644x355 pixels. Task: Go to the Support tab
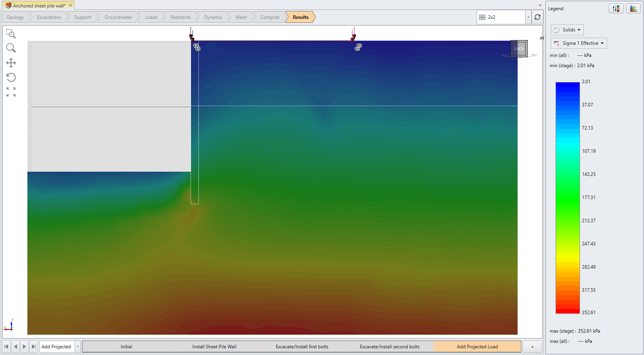click(83, 17)
